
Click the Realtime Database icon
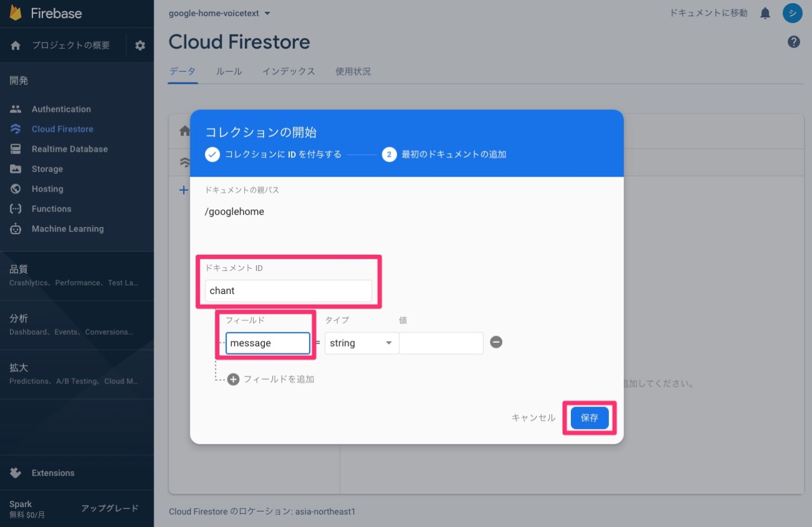tap(16, 149)
